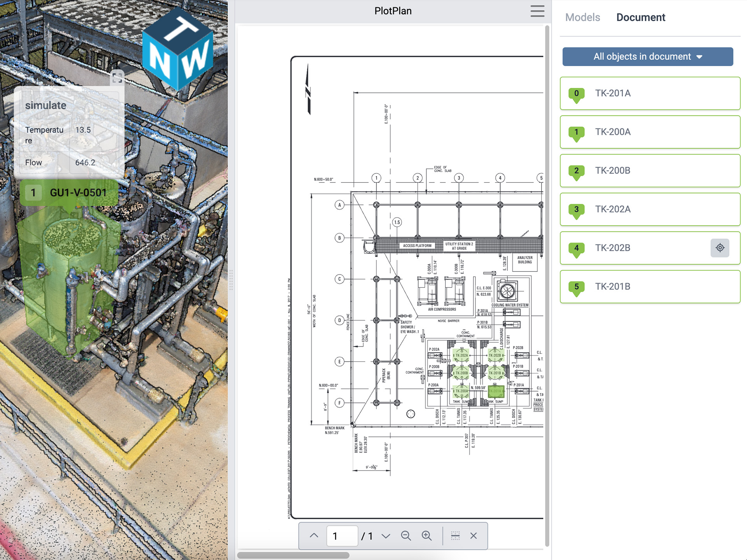This screenshot has width=747, height=560.
Task: Click the zoom-in magnifier in the PDF toolbar
Action: pyautogui.click(x=427, y=535)
